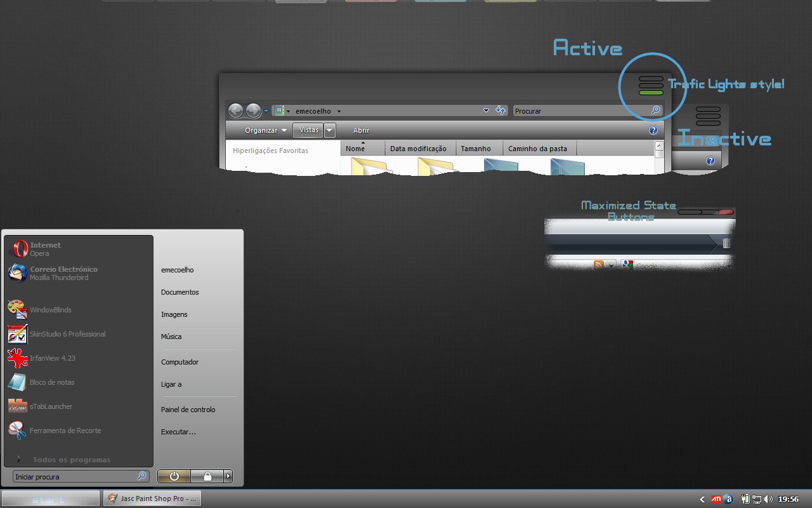Open Computador from start menu
Viewport: 812px width, 508px height.
180,362
